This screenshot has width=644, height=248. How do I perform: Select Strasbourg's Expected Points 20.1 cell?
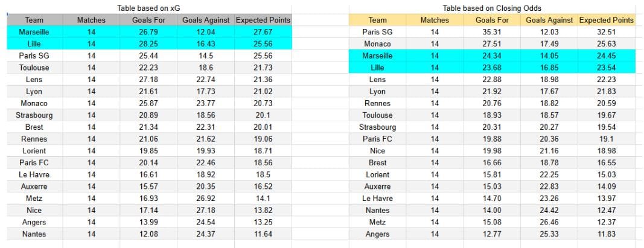[263, 115]
